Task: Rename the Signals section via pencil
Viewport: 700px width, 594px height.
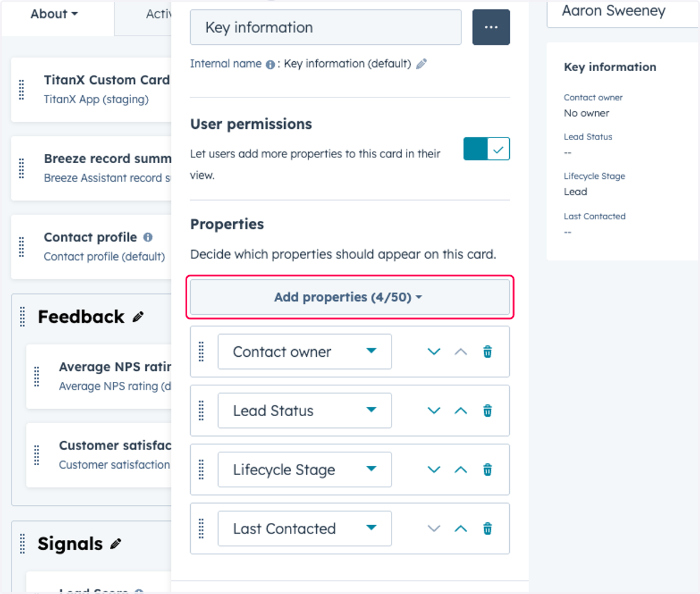Action: tap(116, 544)
